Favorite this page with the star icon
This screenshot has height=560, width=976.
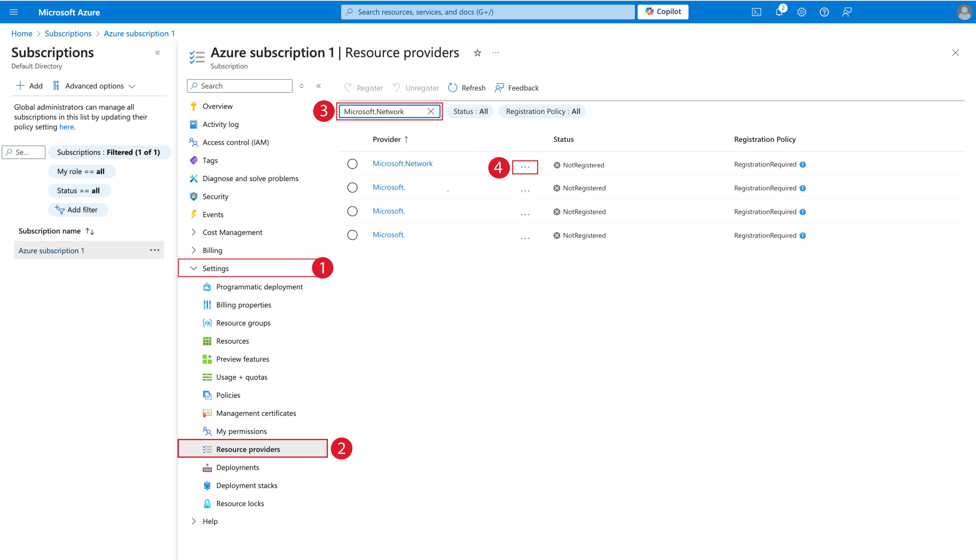tap(477, 53)
